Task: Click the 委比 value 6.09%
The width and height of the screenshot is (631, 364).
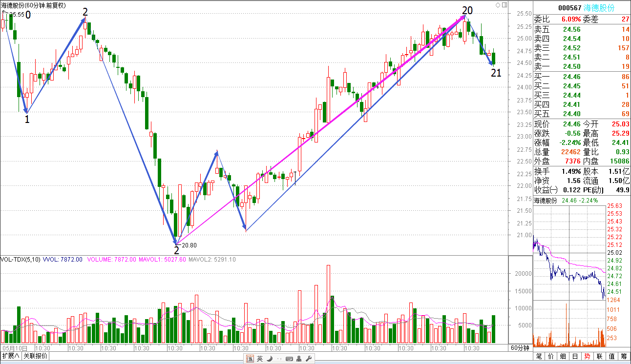Action: tap(571, 20)
